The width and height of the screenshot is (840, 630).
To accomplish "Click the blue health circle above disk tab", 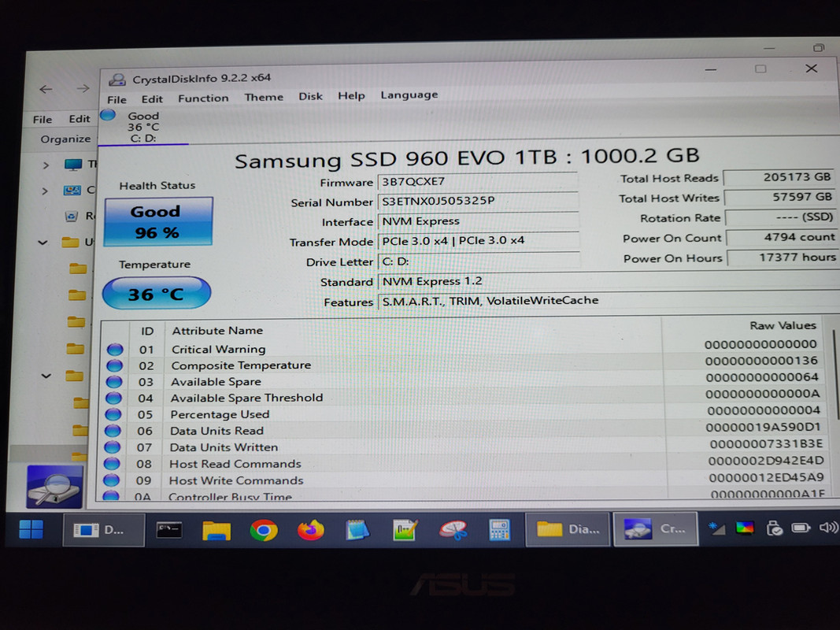I will click(x=108, y=115).
